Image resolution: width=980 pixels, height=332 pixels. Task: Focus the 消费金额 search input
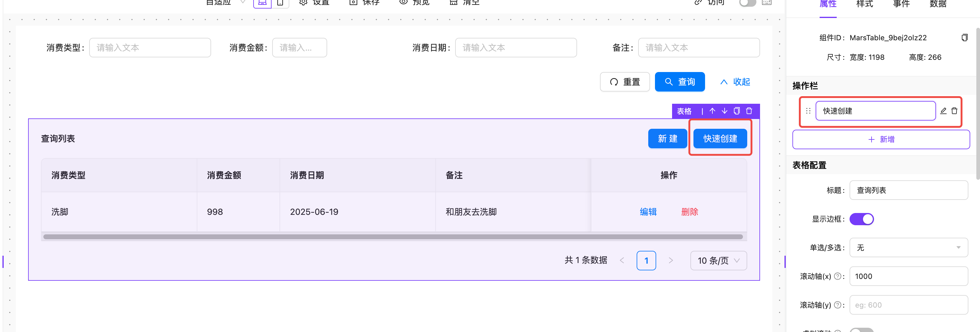(x=299, y=48)
